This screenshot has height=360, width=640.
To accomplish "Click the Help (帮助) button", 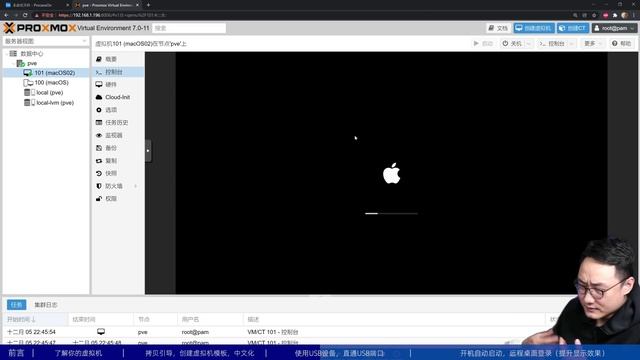I will pyautogui.click(x=621, y=43).
